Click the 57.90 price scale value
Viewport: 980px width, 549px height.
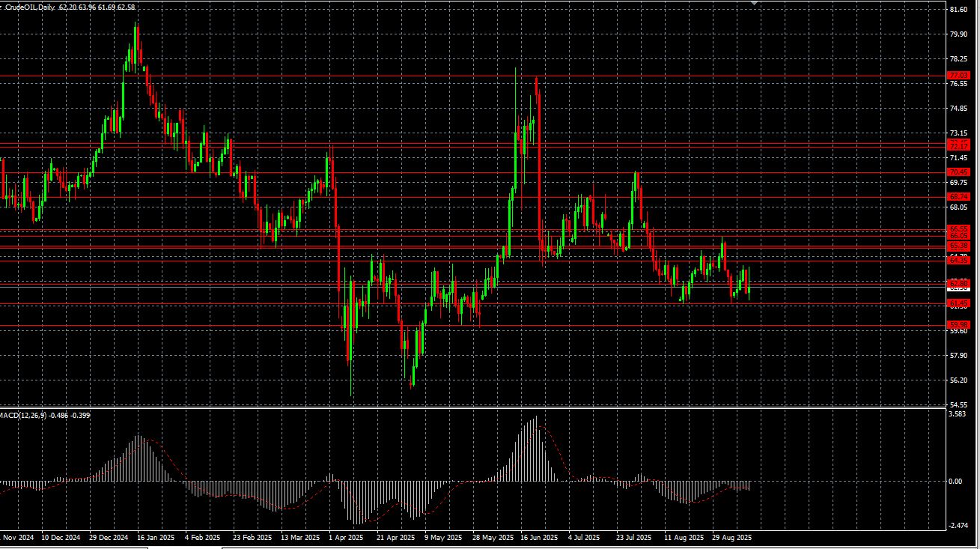(959, 356)
